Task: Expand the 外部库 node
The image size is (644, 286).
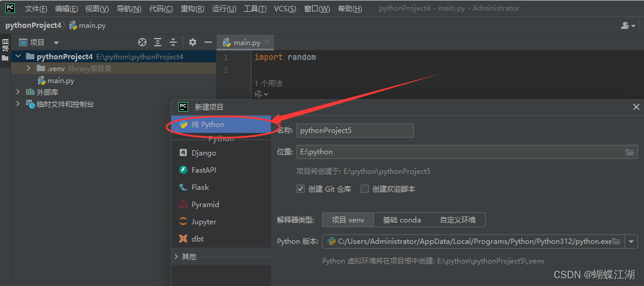Action: pyautogui.click(x=18, y=92)
